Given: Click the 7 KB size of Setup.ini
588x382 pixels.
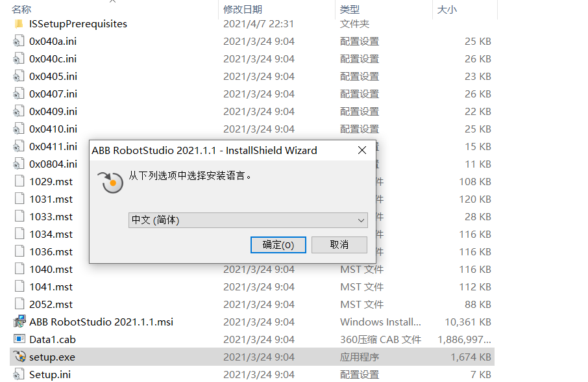Looking at the screenshot, I should (x=481, y=374).
